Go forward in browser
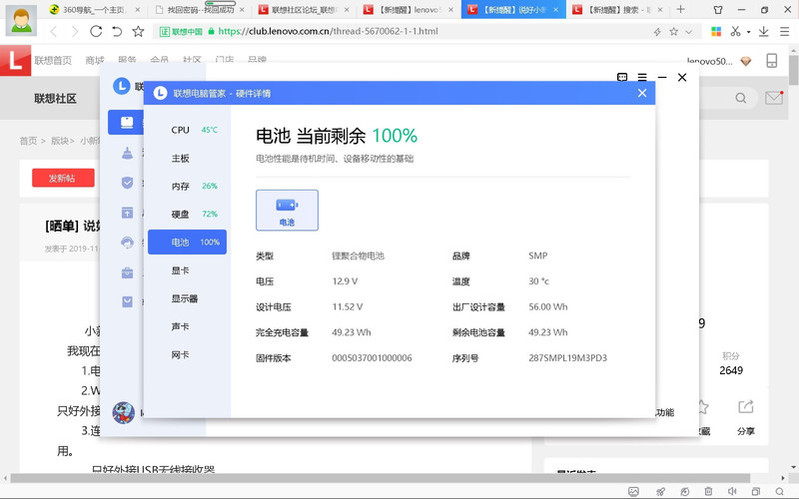This screenshot has height=499, width=799. click(74, 32)
